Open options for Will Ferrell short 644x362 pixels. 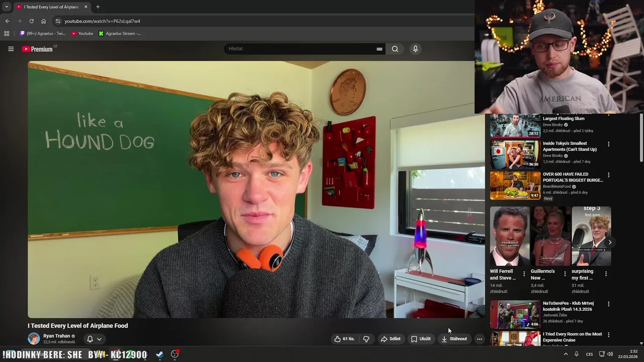pyautogui.click(x=524, y=274)
